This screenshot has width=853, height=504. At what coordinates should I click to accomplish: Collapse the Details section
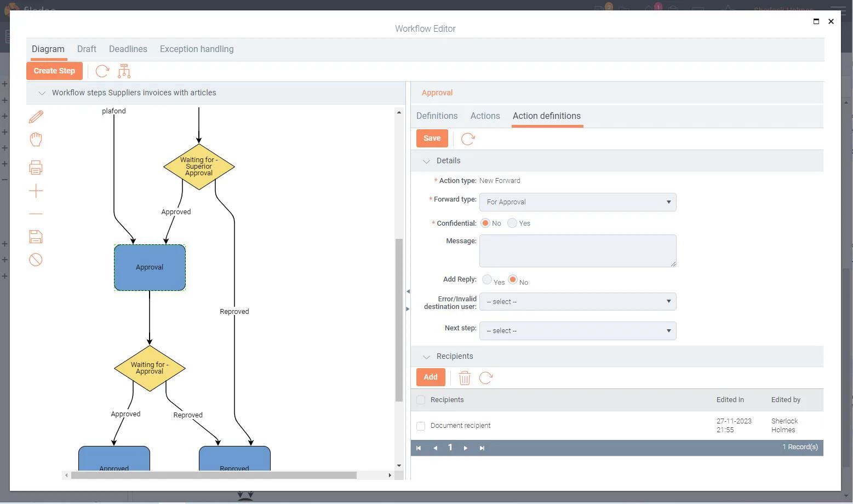click(x=426, y=161)
